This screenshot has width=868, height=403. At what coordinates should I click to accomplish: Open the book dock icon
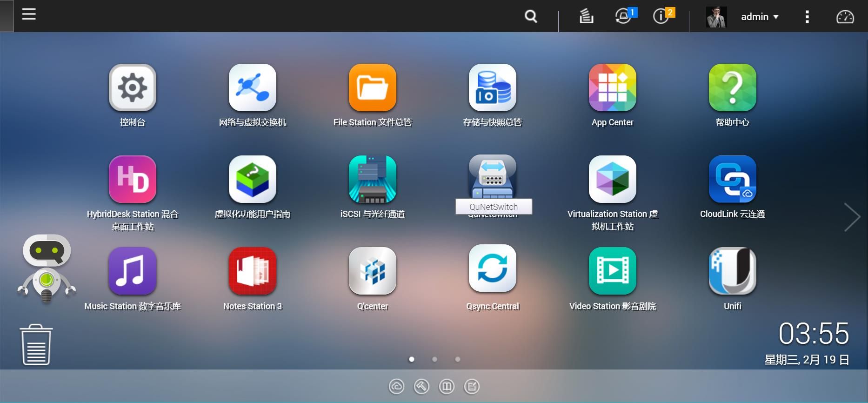point(447,386)
